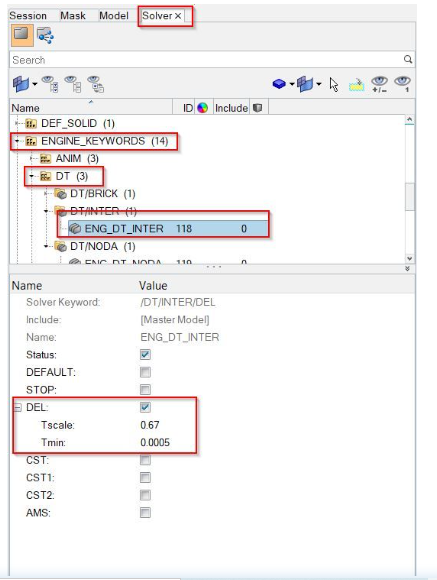Viewport: 437px width, 580px height.
Task: Sort by the Include column header
Action: pos(231,108)
